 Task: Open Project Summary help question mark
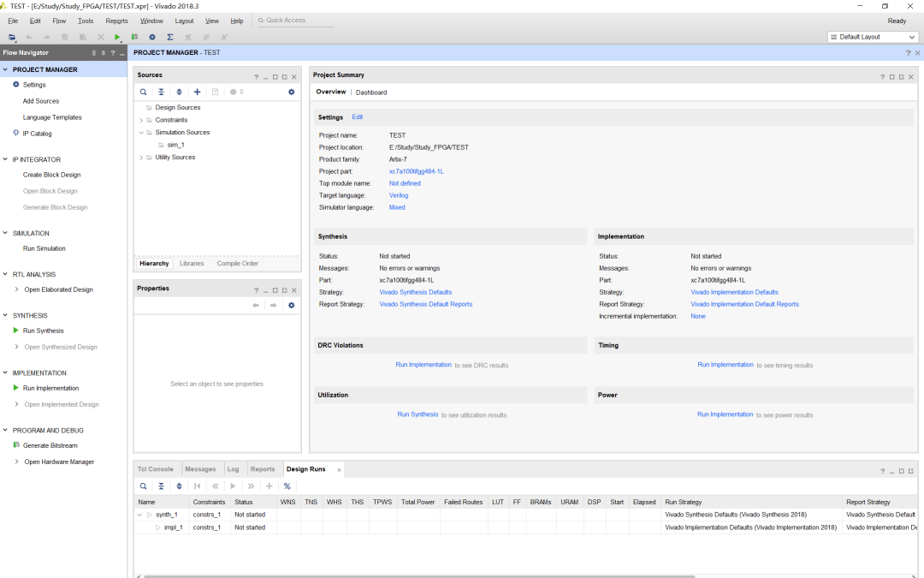point(882,77)
